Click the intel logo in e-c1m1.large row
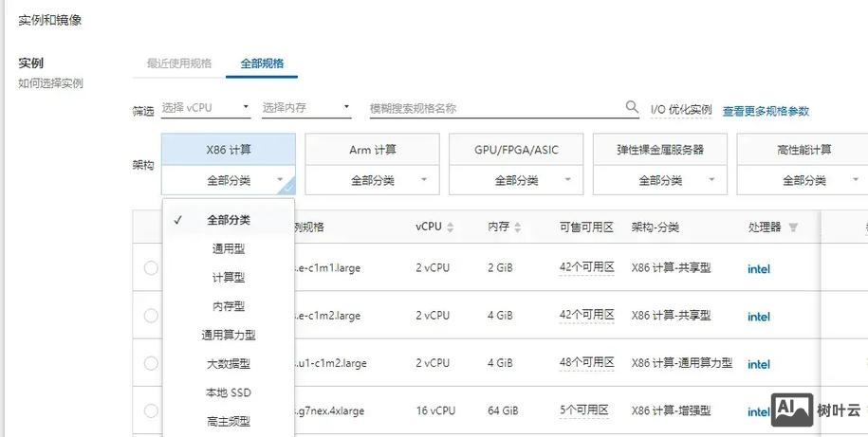The width and height of the screenshot is (868, 437). (x=758, y=269)
